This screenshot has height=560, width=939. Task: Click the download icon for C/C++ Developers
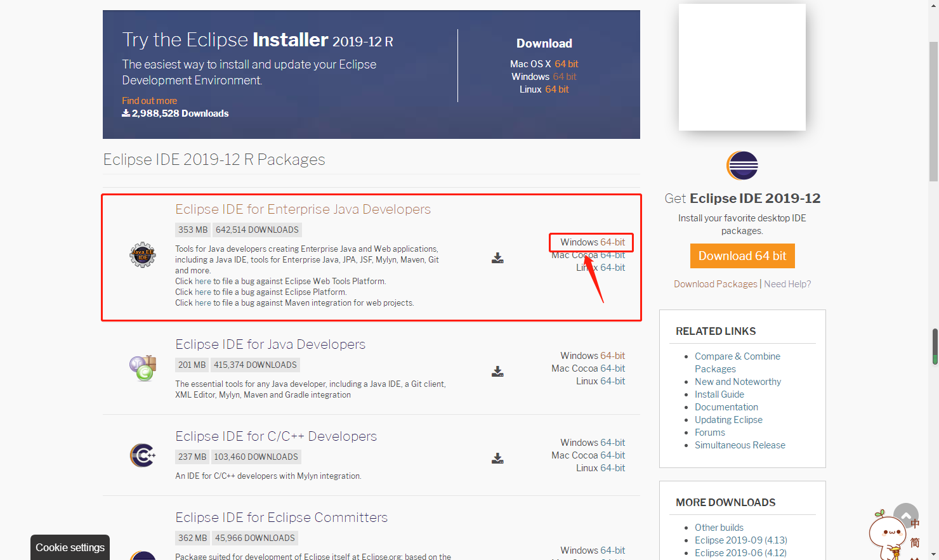[x=497, y=458]
